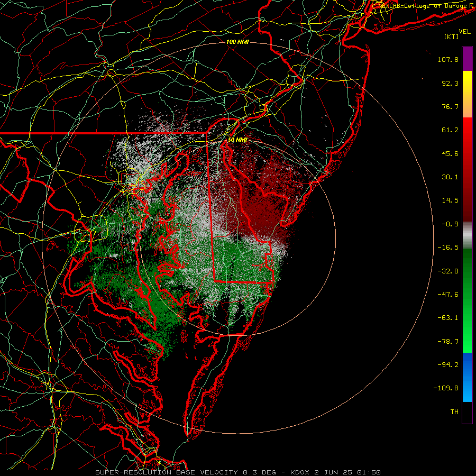Select the -94.2 velocity scale value
This screenshot has height=476, width=476.
[448, 365]
